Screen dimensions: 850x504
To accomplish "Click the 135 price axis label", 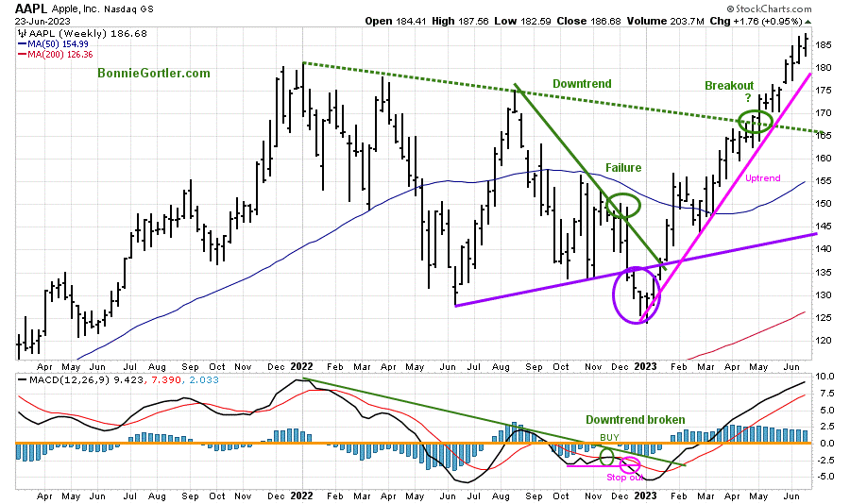I will click(x=824, y=272).
